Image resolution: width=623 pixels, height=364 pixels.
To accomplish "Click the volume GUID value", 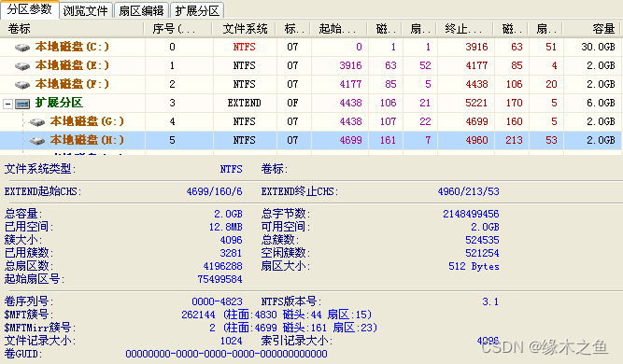I will pyautogui.click(x=226, y=354).
